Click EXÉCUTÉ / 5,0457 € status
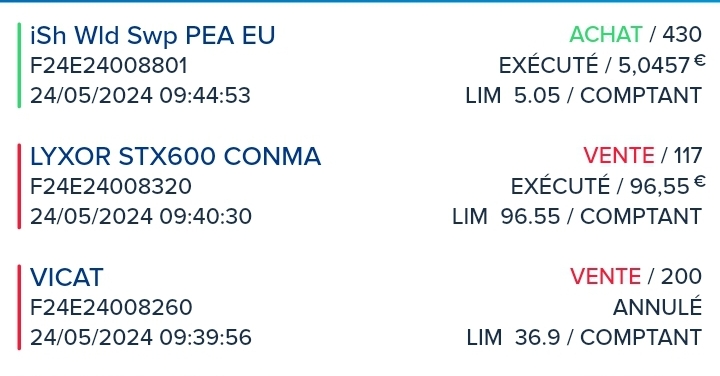 602,65
